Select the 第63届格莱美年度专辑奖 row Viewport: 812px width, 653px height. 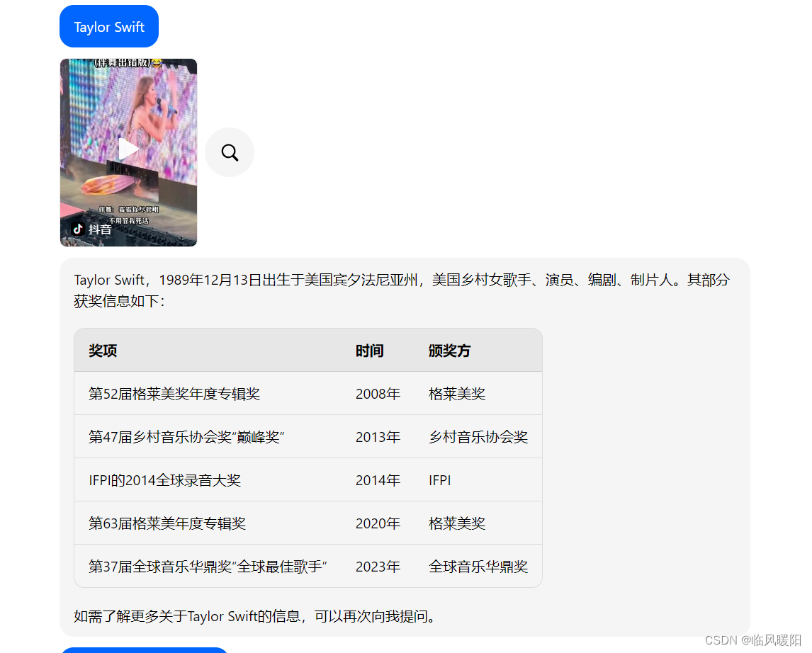click(x=168, y=523)
